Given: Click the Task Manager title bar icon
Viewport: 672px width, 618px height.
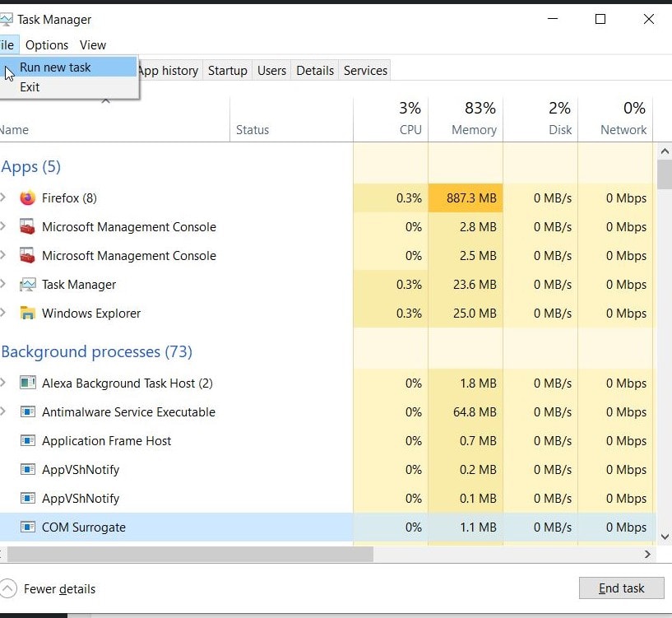Looking at the screenshot, I should coord(6,19).
